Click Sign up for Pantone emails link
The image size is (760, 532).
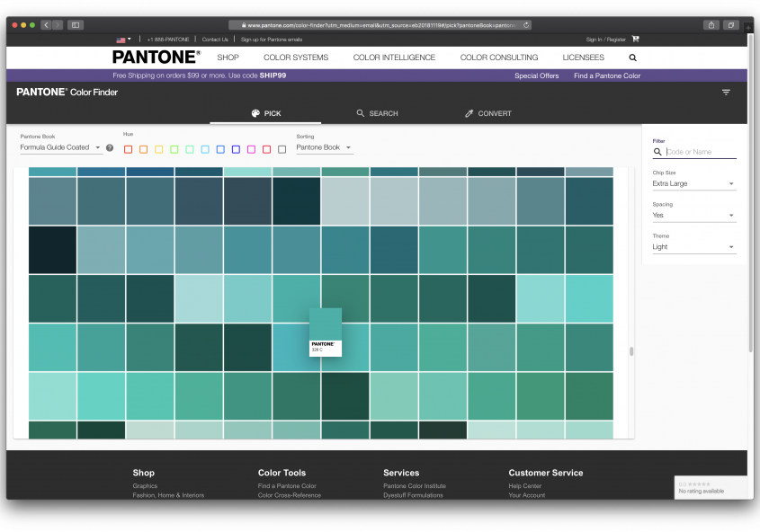tap(272, 40)
